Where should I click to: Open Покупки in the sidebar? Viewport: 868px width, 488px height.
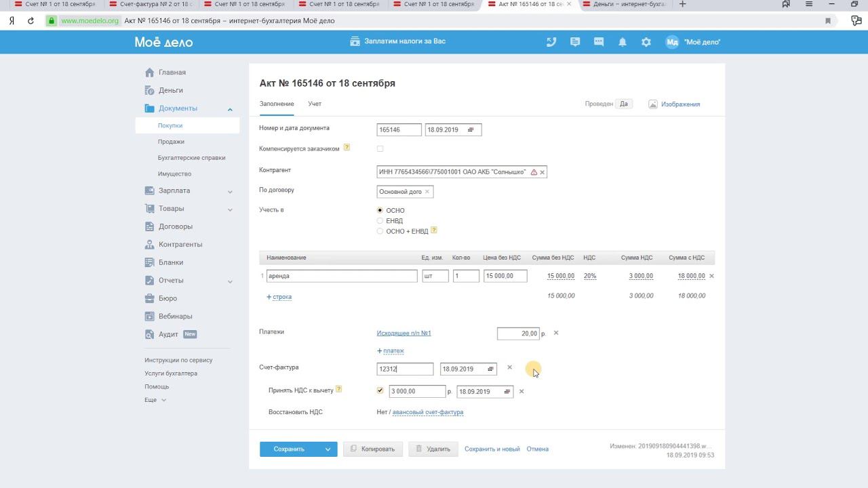click(187, 125)
